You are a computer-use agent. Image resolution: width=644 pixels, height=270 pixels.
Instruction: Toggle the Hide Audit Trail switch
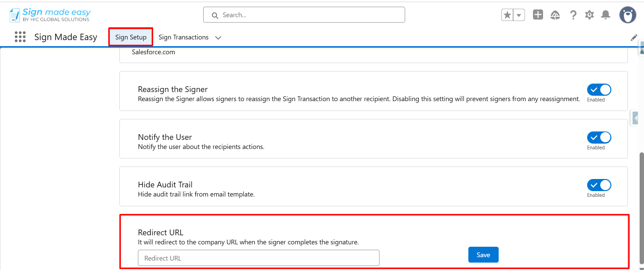pos(599,185)
